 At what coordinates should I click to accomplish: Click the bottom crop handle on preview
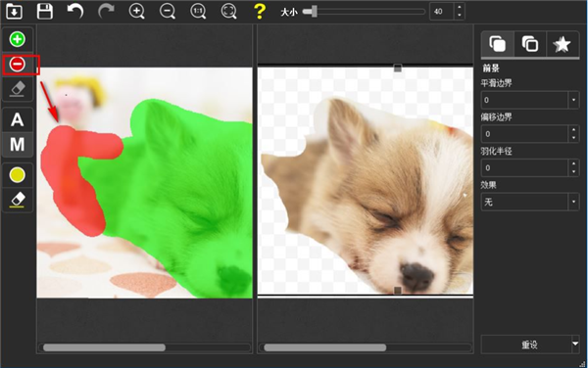pyautogui.click(x=398, y=290)
